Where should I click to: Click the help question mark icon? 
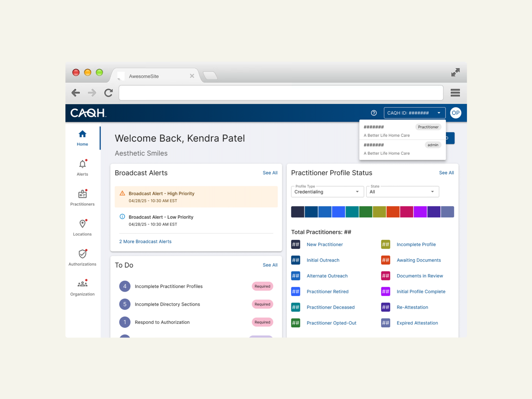click(374, 113)
